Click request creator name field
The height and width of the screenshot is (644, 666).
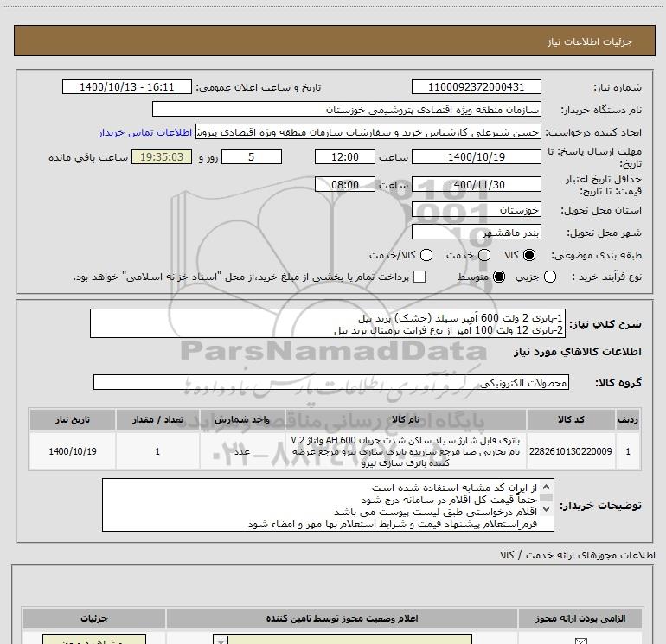tap(368, 132)
